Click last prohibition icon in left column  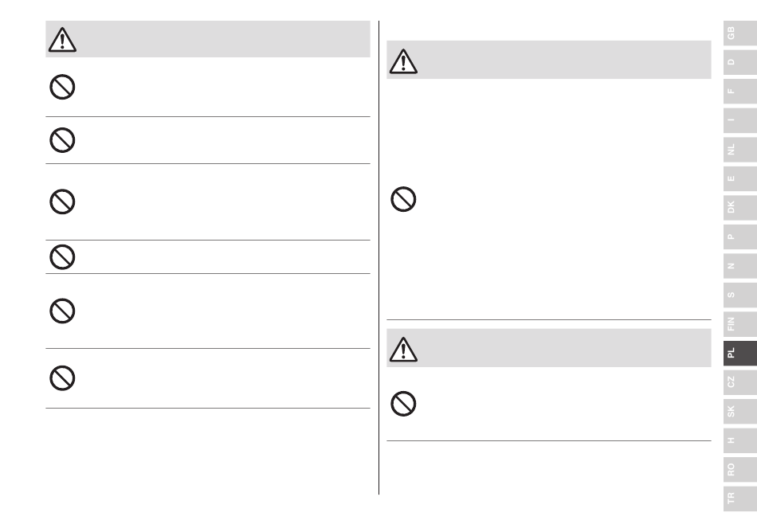coord(62,378)
